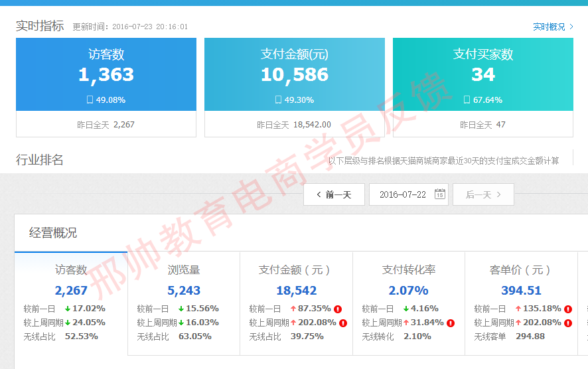
Task: Click alert icon beside 客单价 202.08%
Action: click(567, 323)
